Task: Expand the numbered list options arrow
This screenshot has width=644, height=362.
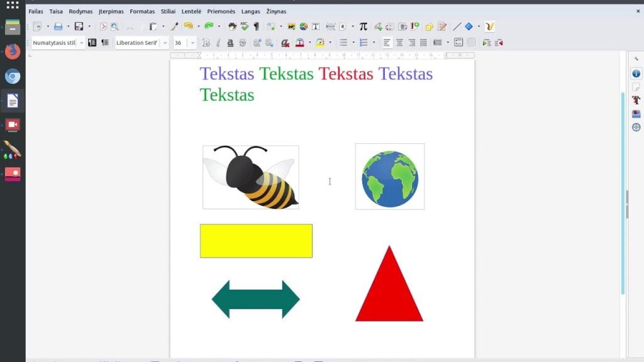Action: click(374, 43)
